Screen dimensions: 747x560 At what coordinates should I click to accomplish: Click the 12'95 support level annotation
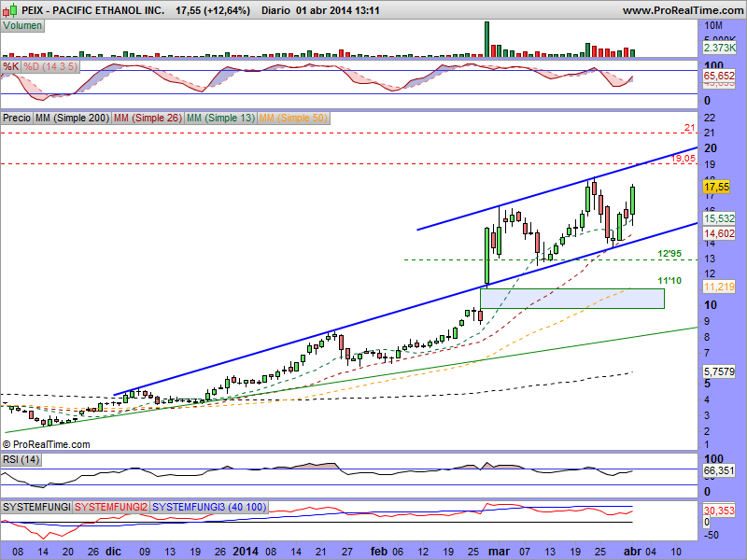669,254
